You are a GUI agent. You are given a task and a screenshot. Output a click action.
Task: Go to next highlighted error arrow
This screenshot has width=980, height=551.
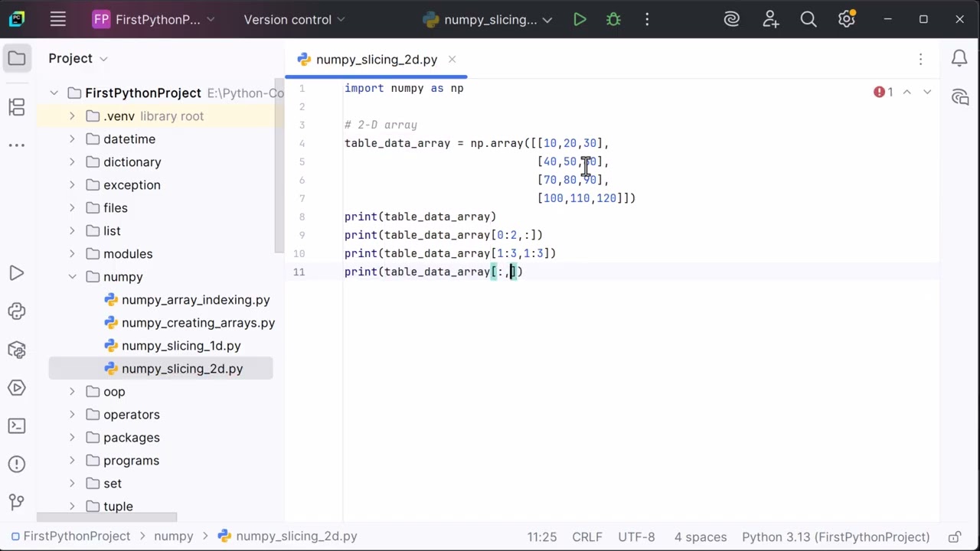(927, 92)
